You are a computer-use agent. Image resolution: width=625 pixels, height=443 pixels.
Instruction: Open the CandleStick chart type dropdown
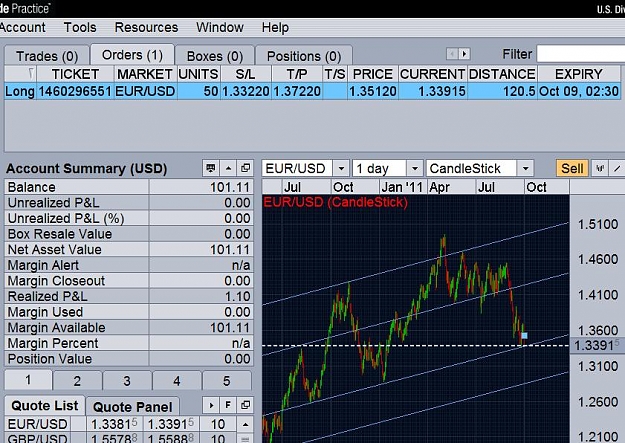click(525, 168)
